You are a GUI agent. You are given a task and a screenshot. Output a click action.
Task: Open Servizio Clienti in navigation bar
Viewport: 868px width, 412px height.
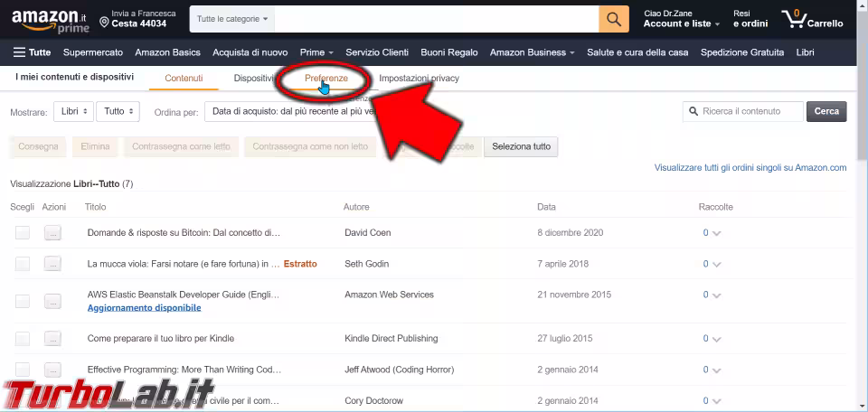[x=377, y=52]
